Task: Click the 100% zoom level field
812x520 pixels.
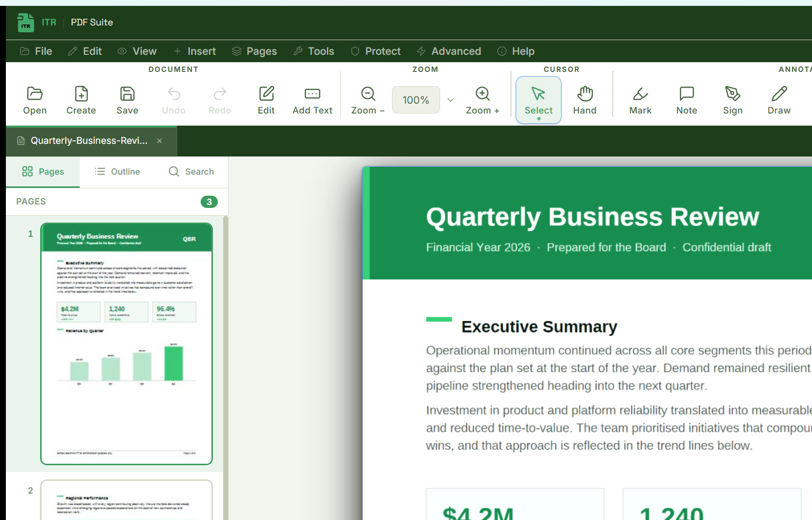Action: (416, 100)
